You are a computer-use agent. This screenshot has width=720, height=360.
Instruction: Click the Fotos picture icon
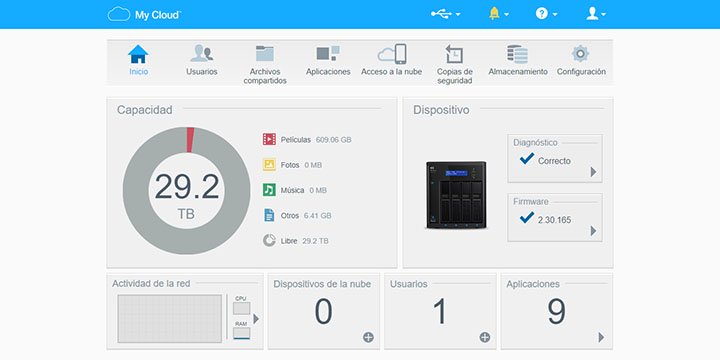click(269, 164)
